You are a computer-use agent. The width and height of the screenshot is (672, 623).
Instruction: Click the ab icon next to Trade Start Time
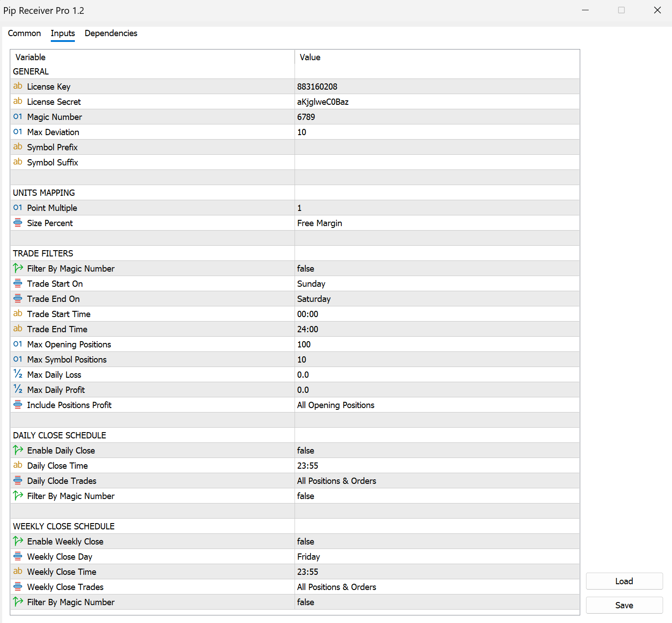coord(18,314)
